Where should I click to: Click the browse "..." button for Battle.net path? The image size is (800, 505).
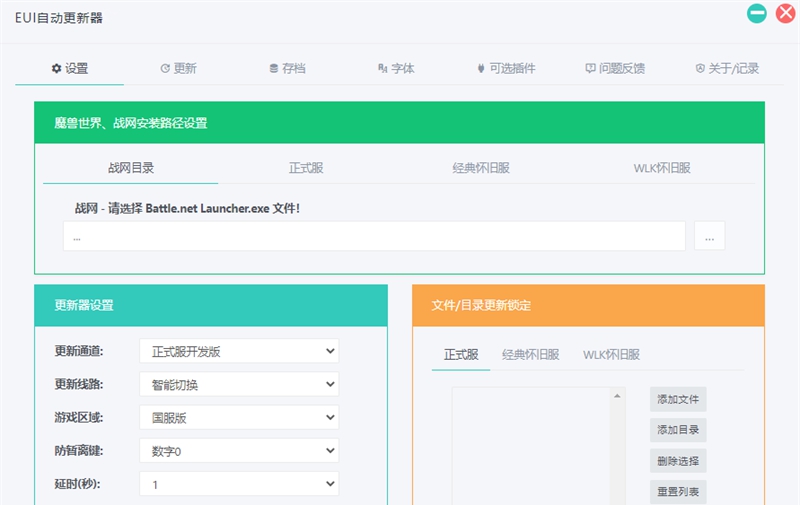click(x=709, y=237)
